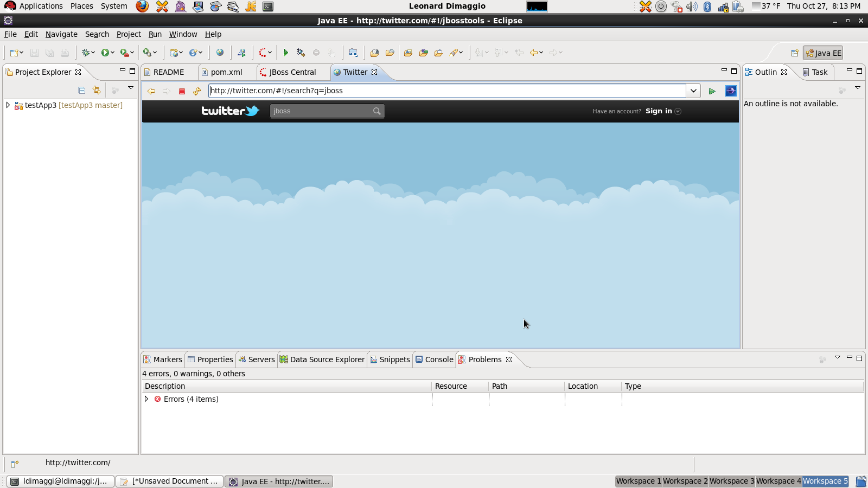Launch Firefox from the top panel

click(142, 7)
